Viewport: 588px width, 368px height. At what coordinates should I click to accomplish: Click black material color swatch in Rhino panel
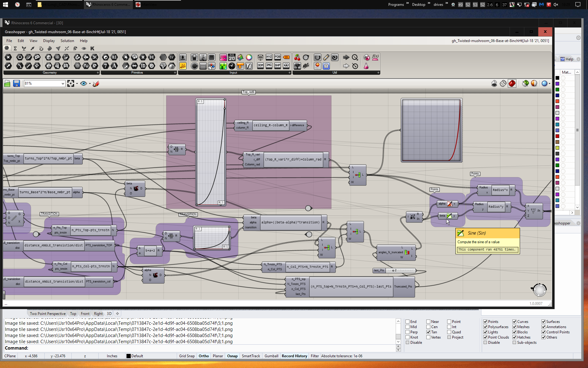557,78
